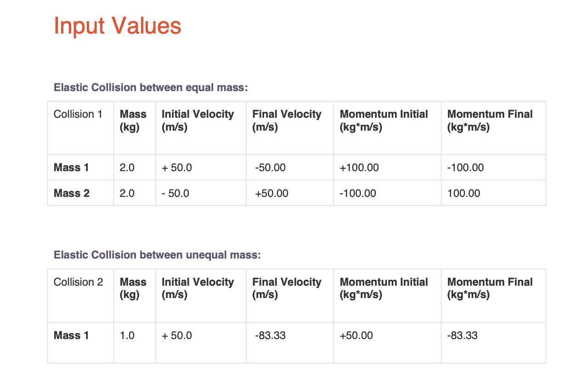Screen dimensions: 588x368
Task: Click Final Velocity header in Collision 1 table
Action: coord(287,121)
